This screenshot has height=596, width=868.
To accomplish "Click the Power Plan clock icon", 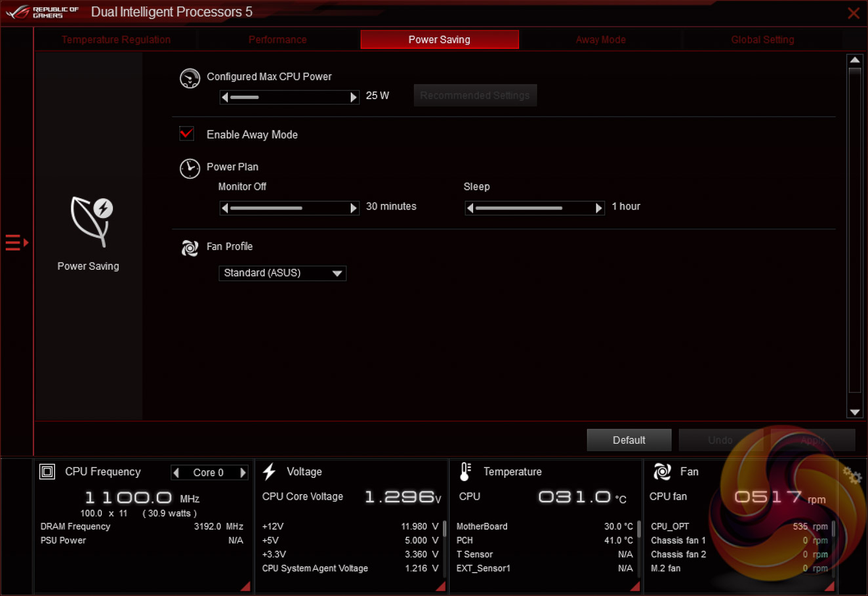I will [x=190, y=169].
